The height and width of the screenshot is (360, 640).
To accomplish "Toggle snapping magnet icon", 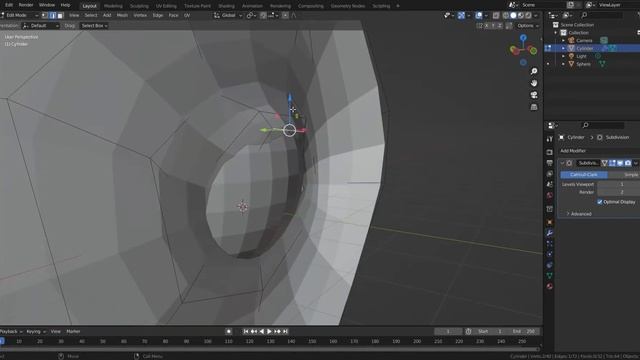I will pyautogui.click(x=263, y=15).
